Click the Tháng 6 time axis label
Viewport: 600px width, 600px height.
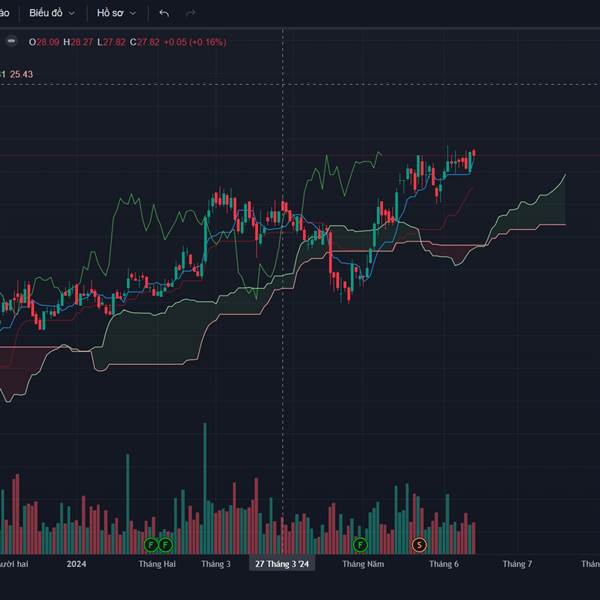[443, 564]
